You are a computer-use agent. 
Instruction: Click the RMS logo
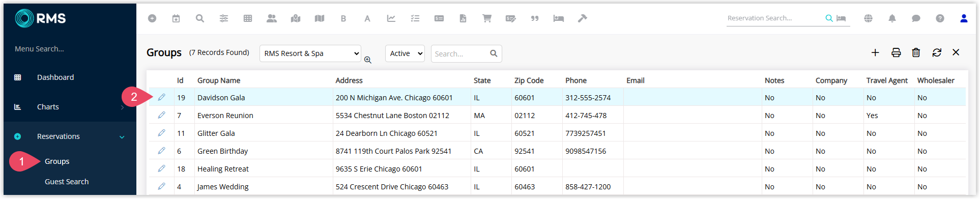(40, 18)
